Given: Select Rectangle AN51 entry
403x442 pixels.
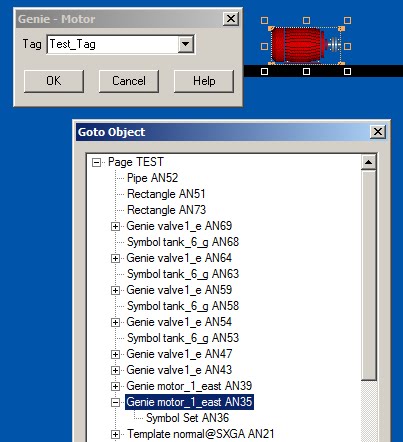Looking at the screenshot, I should tap(166, 194).
